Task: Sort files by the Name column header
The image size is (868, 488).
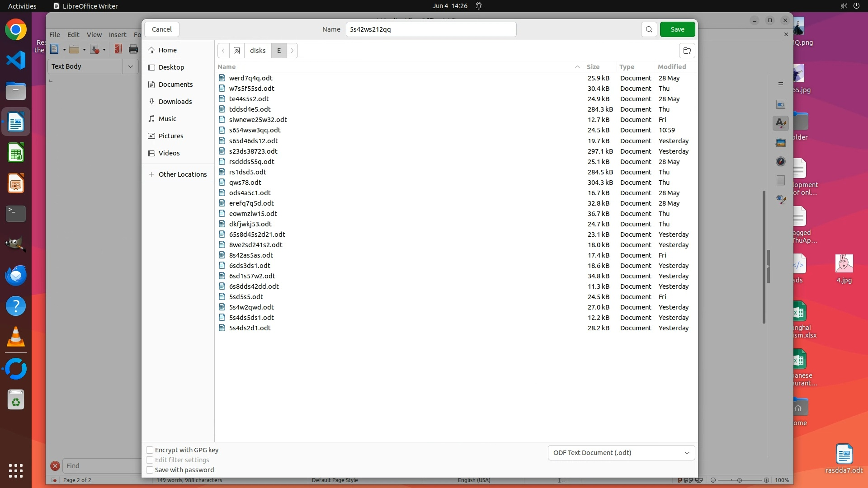Action: [226, 67]
